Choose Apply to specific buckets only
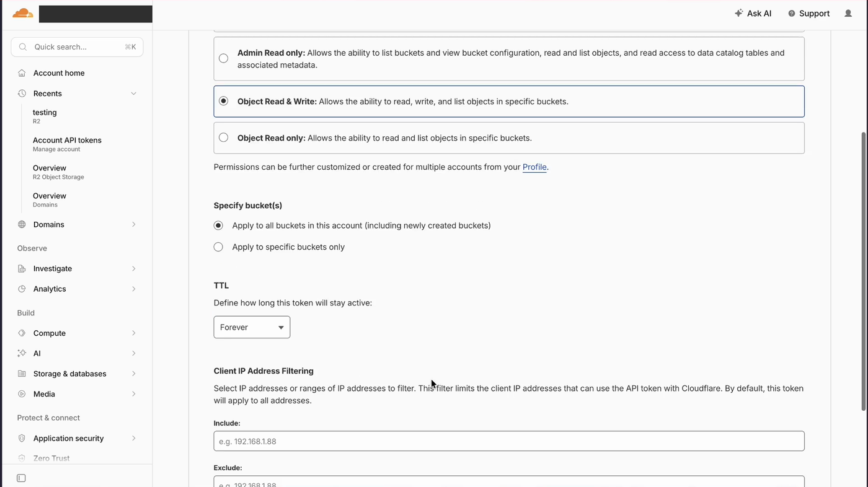Screen dimensions: 868x487 tap(218, 247)
